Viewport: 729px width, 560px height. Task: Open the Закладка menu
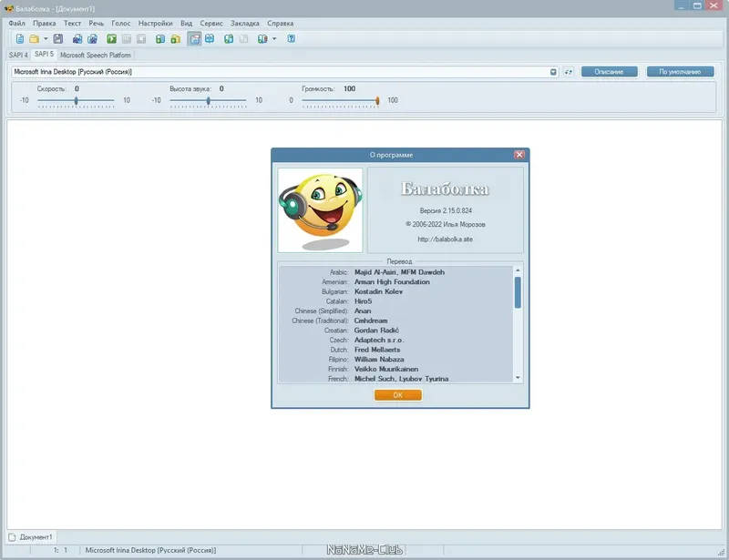click(x=245, y=24)
